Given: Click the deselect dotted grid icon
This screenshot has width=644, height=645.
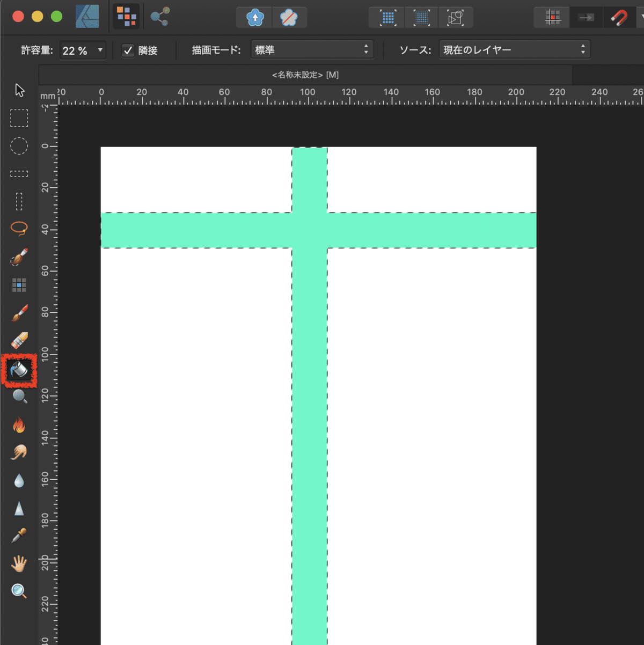Looking at the screenshot, I should pyautogui.click(x=422, y=17).
